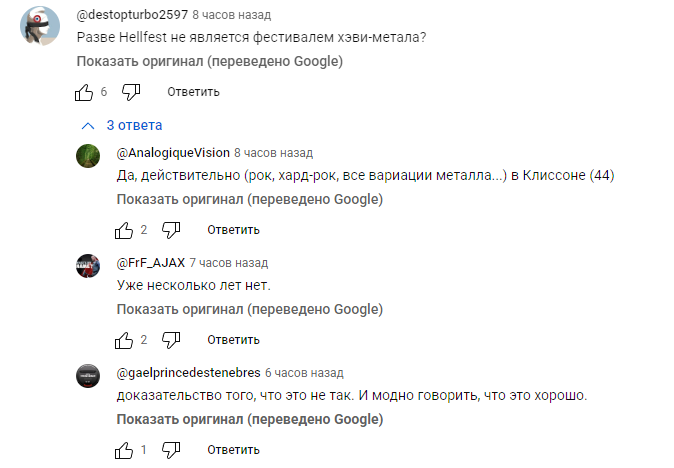The height and width of the screenshot is (468, 674).
Task: Like the comment by @destopturbo2597
Action: pos(85,92)
